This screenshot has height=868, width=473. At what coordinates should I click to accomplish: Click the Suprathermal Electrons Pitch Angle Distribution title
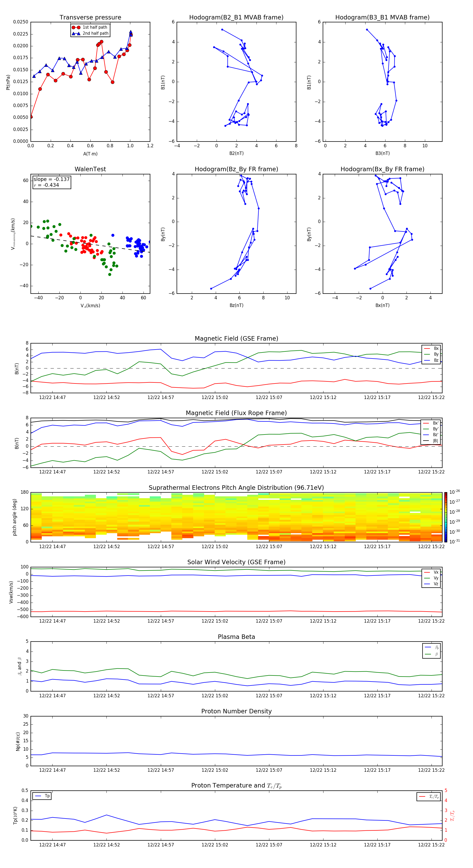[x=236, y=488]
